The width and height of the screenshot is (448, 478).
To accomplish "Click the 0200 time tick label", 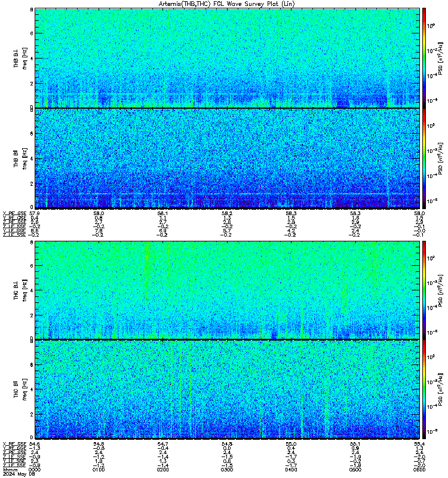I will coord(162,470).
